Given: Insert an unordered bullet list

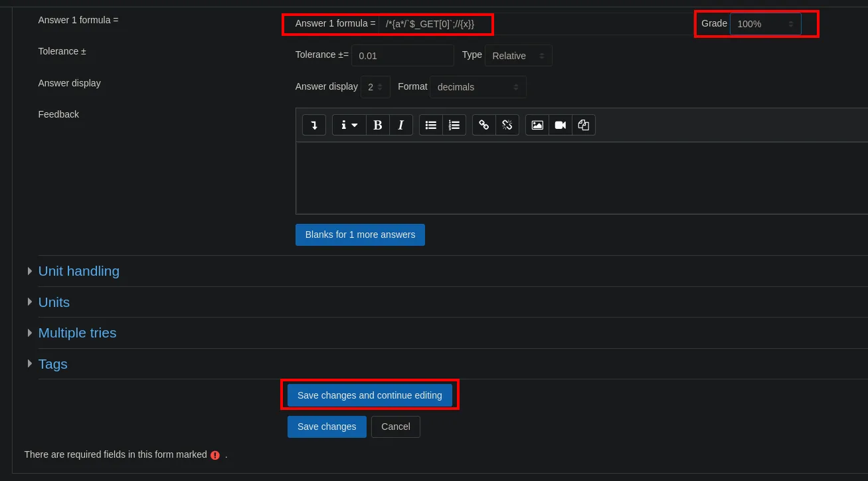Looking at the screenshot, I should pyautogui.click(x=431, y=125).
